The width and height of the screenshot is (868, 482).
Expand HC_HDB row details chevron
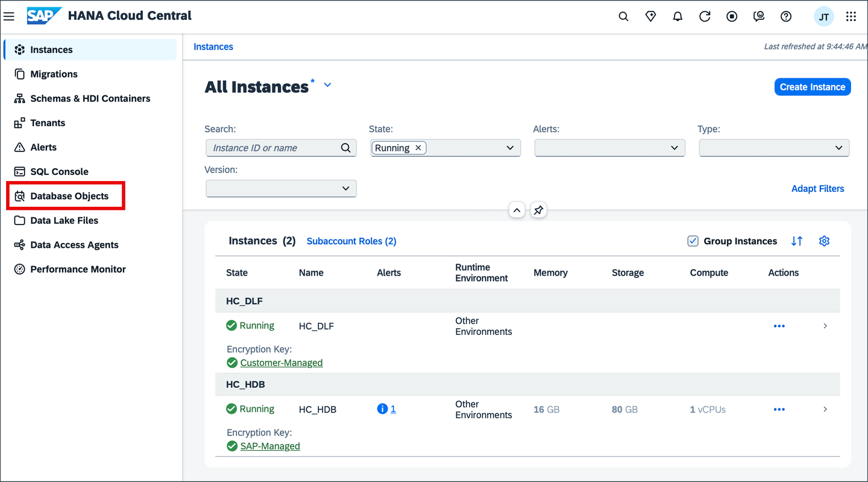point(825,410)
